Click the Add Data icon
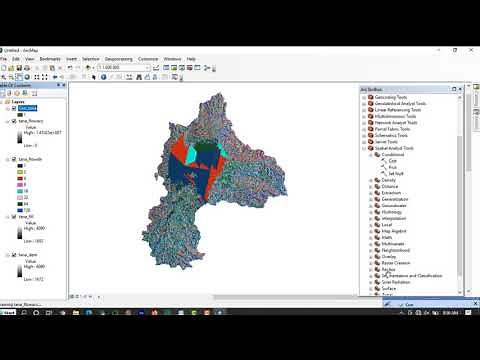This screenshot has height=360, width=480. coord(88,68)
